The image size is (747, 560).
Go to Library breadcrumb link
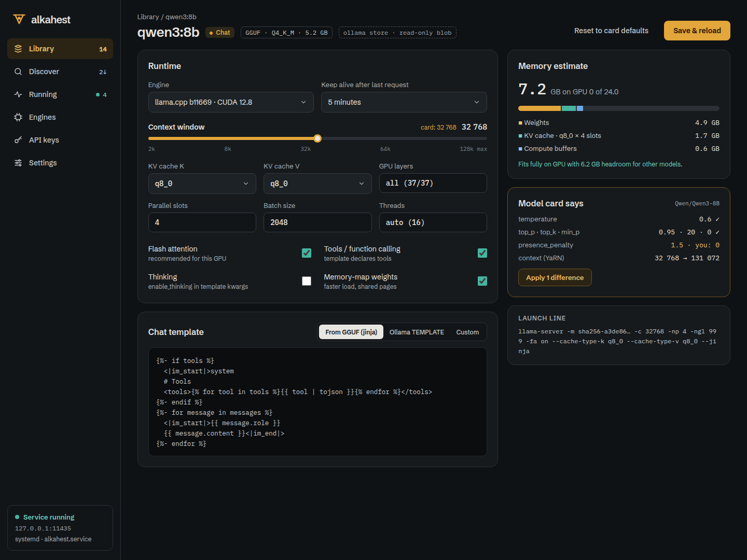[x=148, y=17]
